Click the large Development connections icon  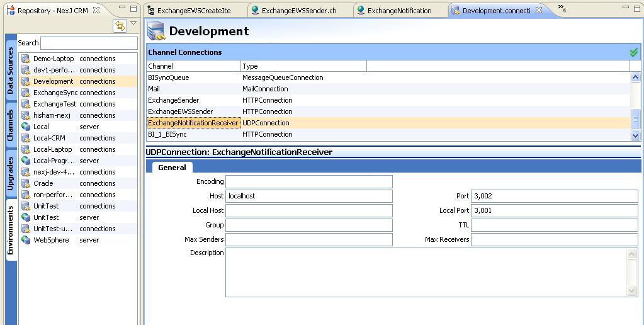click(x=156, y=31)
